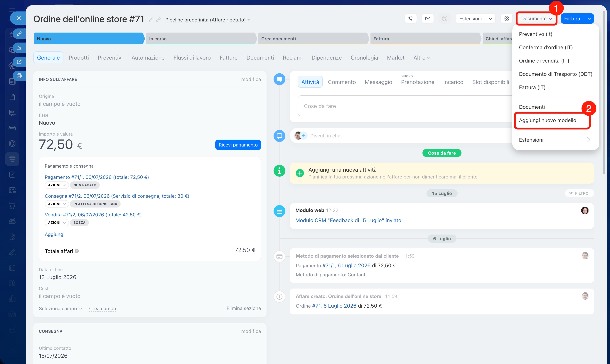
Task: Open AZIONI menu for Vendita #71/2
Action: 57,223
